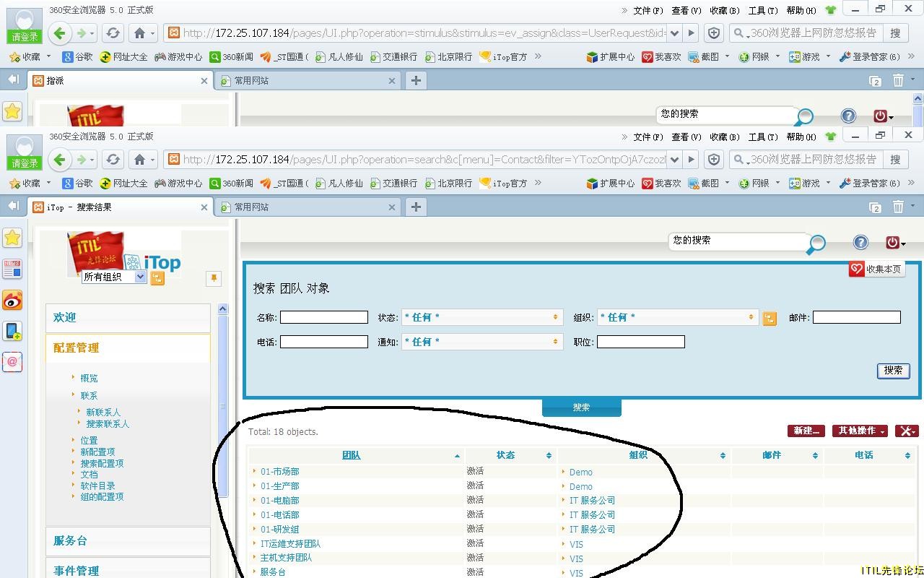924x578 pixels.
Task: Click forward arrow in 搜索结果 browser window
Action: tap(82, 160)
